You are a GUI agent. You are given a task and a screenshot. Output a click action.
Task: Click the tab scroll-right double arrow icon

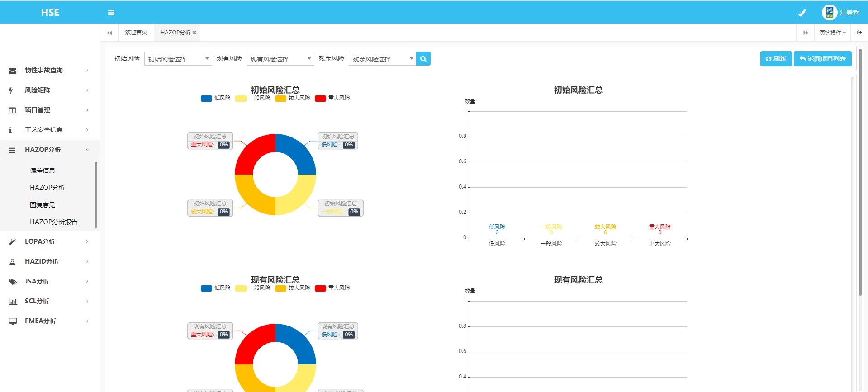coord(805,33)
